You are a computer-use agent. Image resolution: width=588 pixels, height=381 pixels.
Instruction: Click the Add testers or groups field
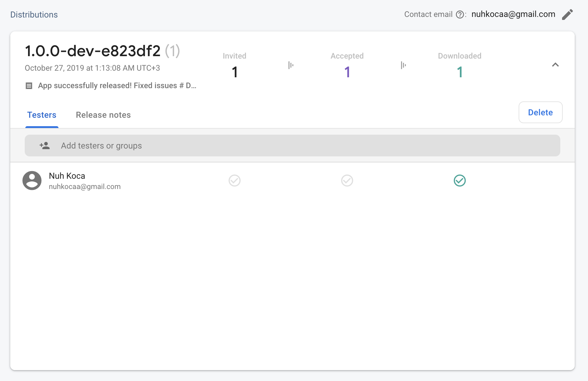[292, 146]
